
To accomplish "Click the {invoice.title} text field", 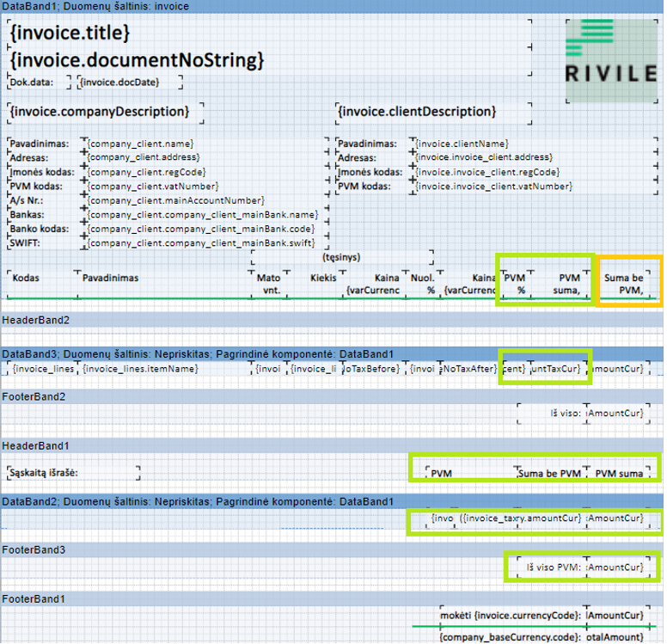I will pyautogui.click(x=70, y=34).
